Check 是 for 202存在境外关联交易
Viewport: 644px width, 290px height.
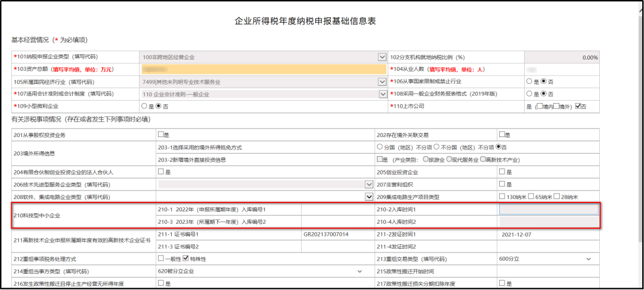tap(502, 134)
